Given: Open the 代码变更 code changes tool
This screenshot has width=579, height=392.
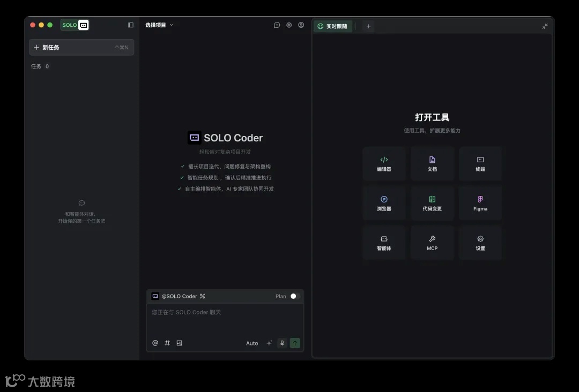Looking at the screenshot, I should [x=432, y=203].
